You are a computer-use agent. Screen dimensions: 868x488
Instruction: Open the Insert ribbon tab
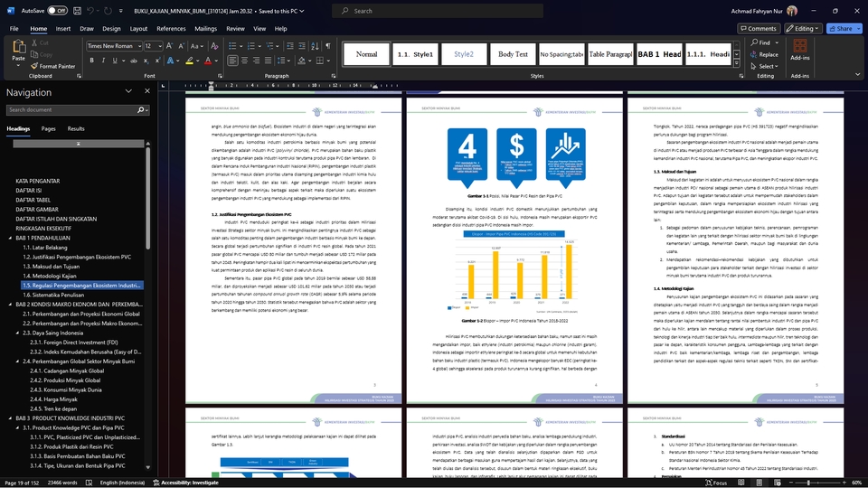coord(63,29)
